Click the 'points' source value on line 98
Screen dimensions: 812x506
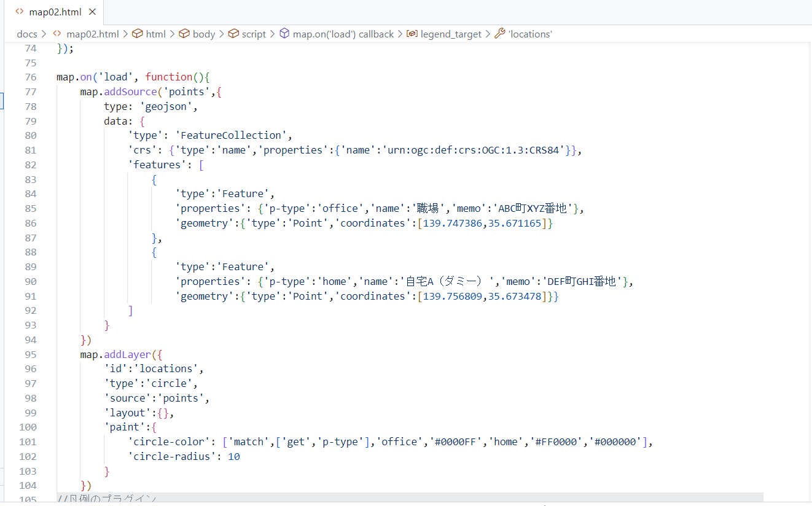click(x=181, y=398)
